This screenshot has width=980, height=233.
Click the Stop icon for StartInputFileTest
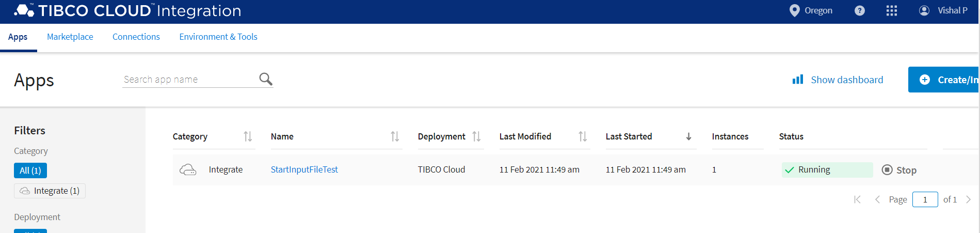[x=887, y=170]
